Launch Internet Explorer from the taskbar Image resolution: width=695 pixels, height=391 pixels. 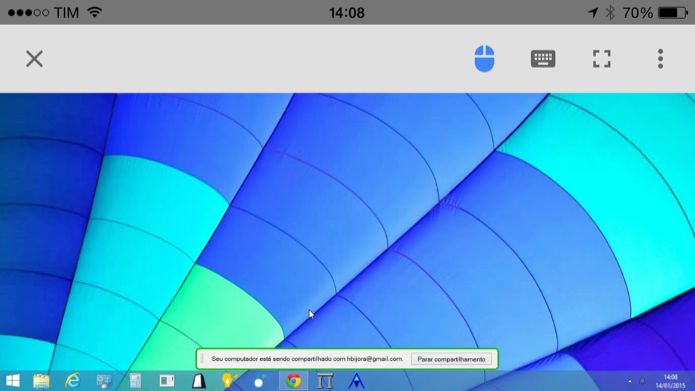click(72, 381)
